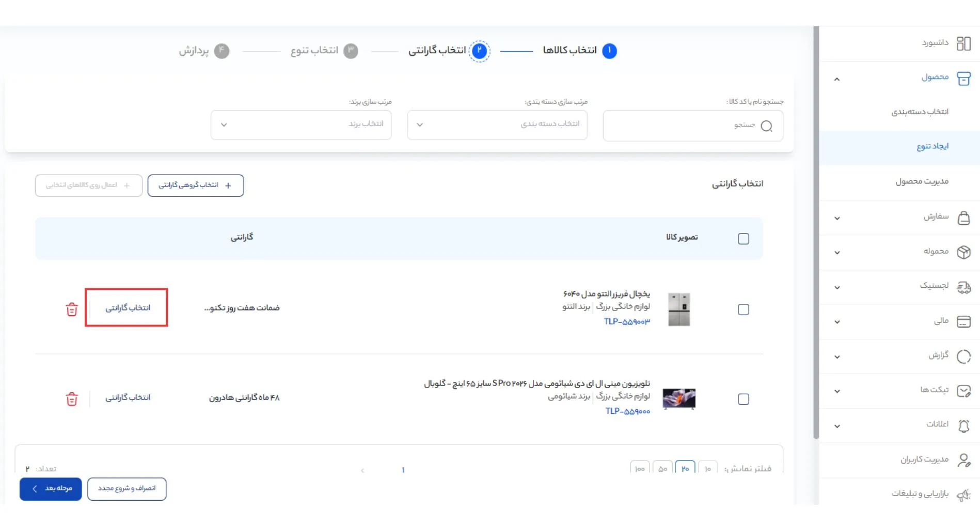Image resolution: width=980 pixels, height=526 pixels.
Task: Expand the تیکت ها menu chevron
Action: tap(837, 391)
